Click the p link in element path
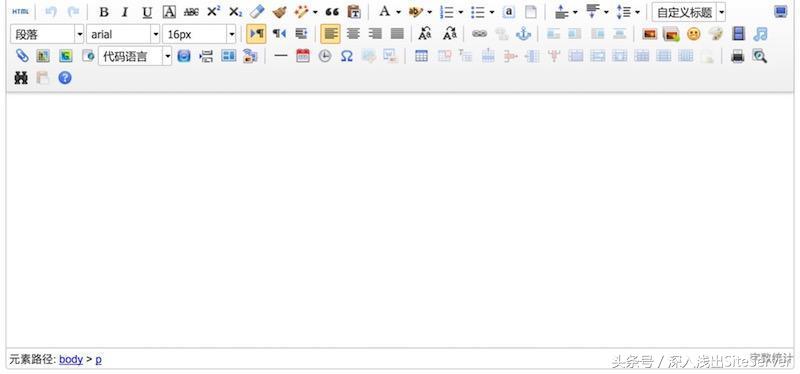This screenshot has height=374, width=800. coord(98,359)
